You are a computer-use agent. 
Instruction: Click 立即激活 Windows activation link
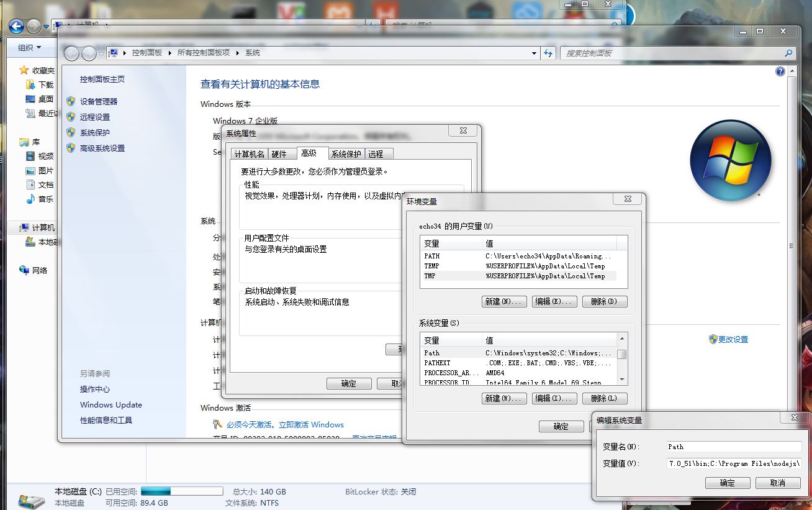point(311,425)
